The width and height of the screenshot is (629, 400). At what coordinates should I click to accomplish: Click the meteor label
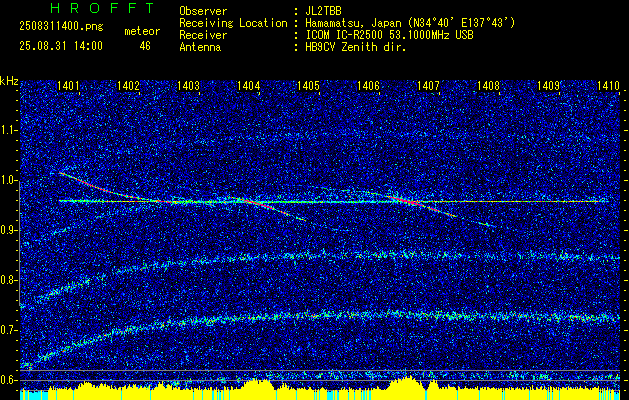click(x=142, y=31)
